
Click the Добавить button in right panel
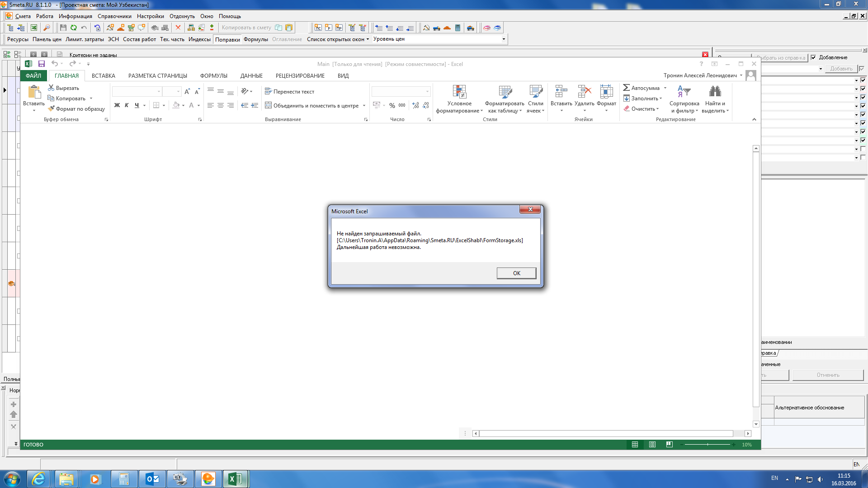coord(841,69)
